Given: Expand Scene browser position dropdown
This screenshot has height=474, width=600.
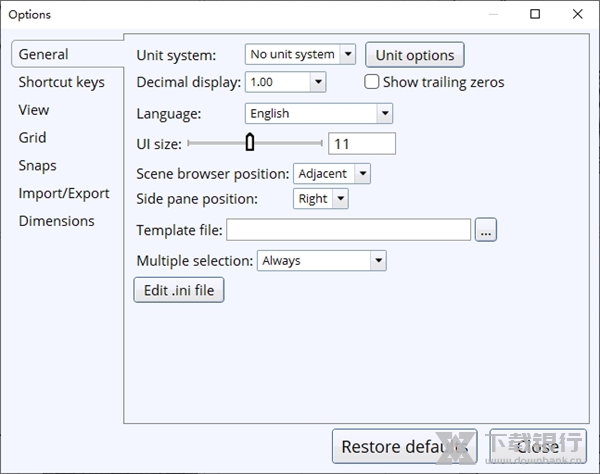Looking at the screenshot, I should point(332,173).
